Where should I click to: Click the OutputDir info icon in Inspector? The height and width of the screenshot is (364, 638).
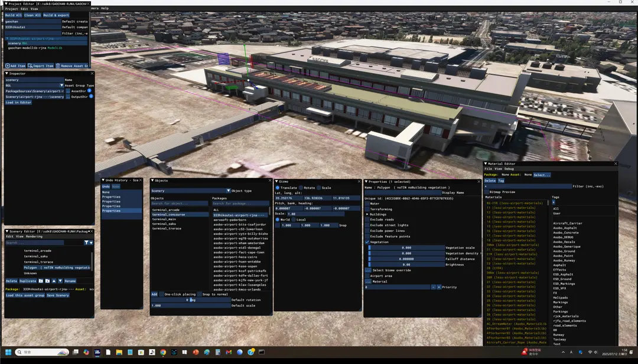point(91,97)
